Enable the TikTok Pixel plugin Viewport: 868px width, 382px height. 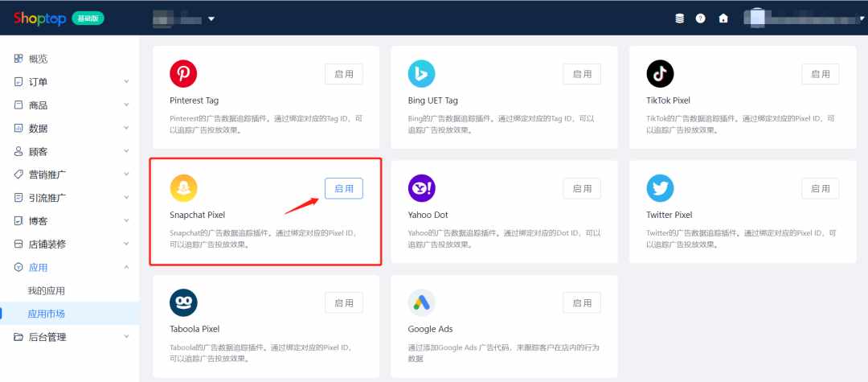click(821, 74)
